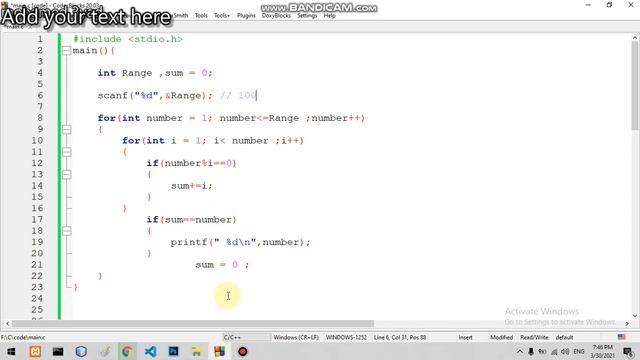Click the Read/Write status entry

point(534,338)
